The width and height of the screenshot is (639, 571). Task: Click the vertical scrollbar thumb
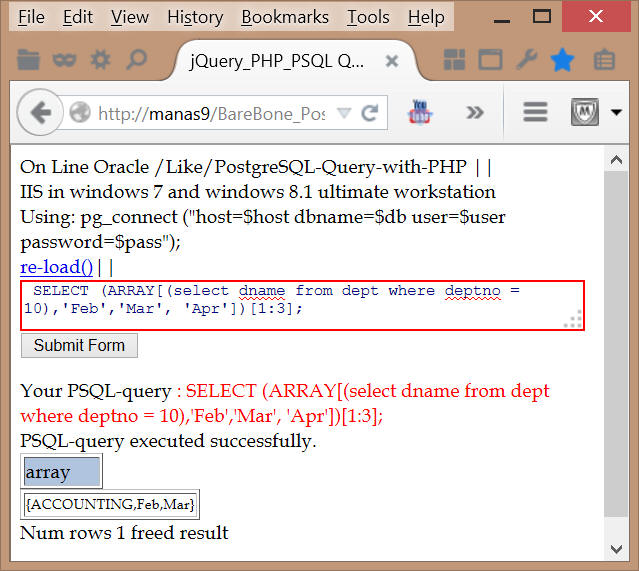coord(616,344)
